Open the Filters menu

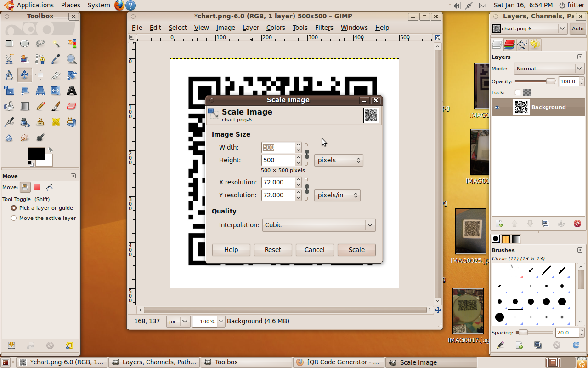click(324, 28)
